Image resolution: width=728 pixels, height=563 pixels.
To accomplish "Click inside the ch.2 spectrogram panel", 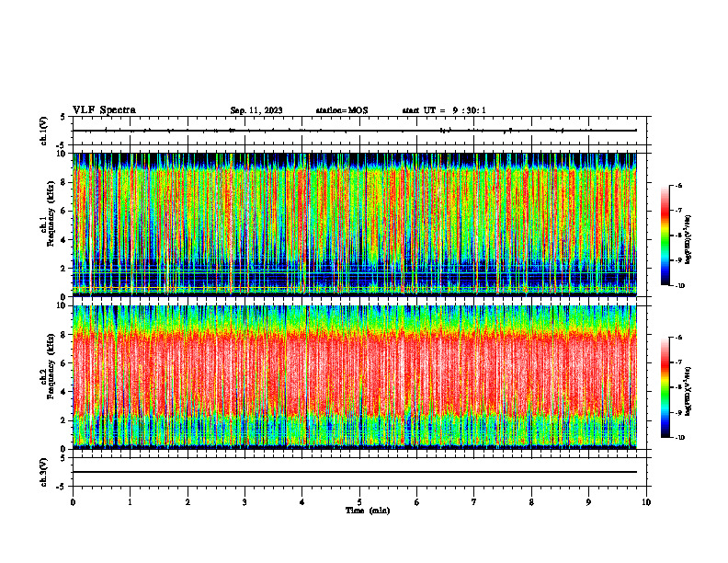I will 355,377.
